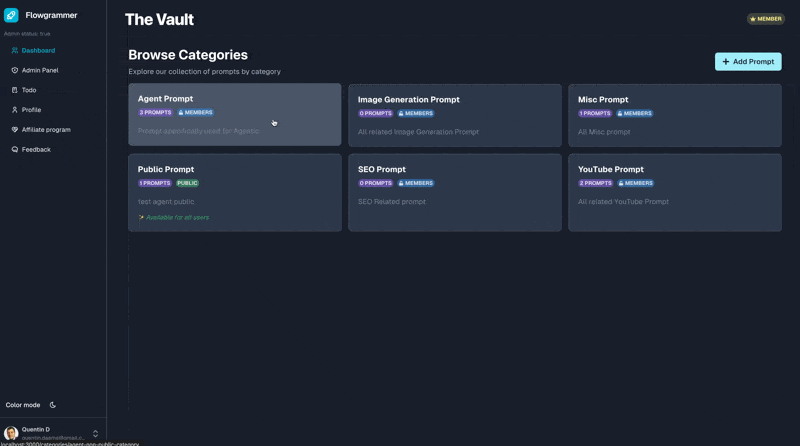
Task: Click the 1 PROMPTS badge on Misc Prompt
Action: pos(595,113)
